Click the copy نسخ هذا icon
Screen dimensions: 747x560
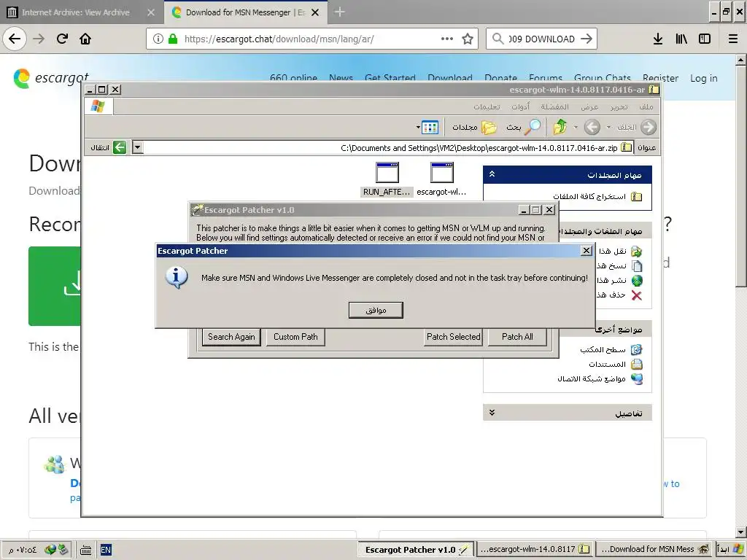pos(636,265)
